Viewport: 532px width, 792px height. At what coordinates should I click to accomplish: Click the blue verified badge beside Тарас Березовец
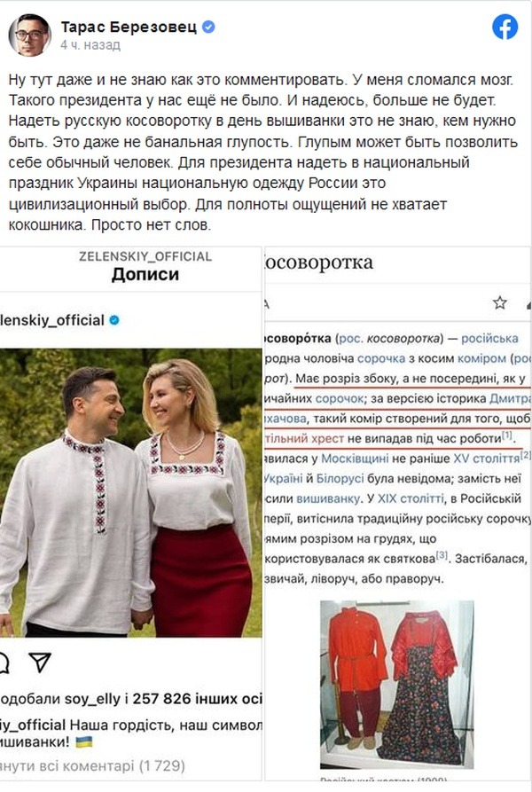coord(208,27)
